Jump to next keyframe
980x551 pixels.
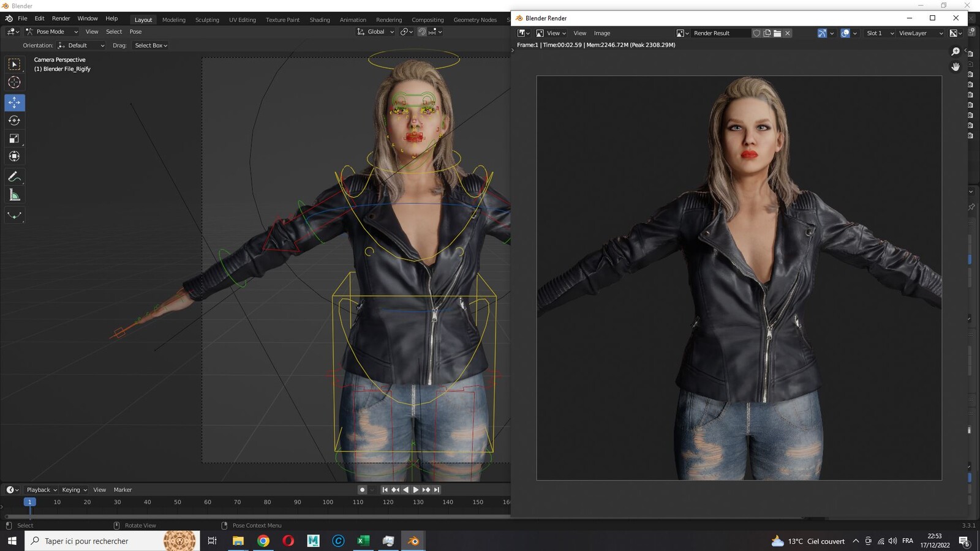click(x=426, y=490)
